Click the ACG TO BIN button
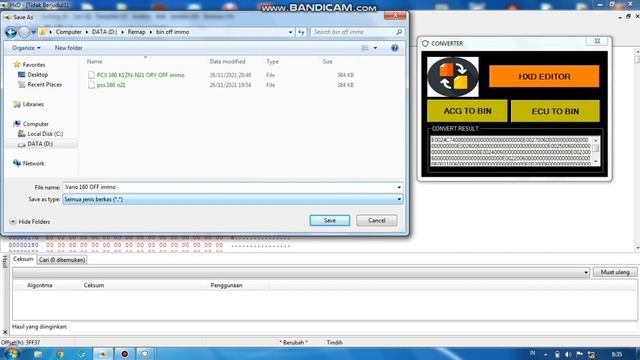640x360 pixels. pos(467,111)
